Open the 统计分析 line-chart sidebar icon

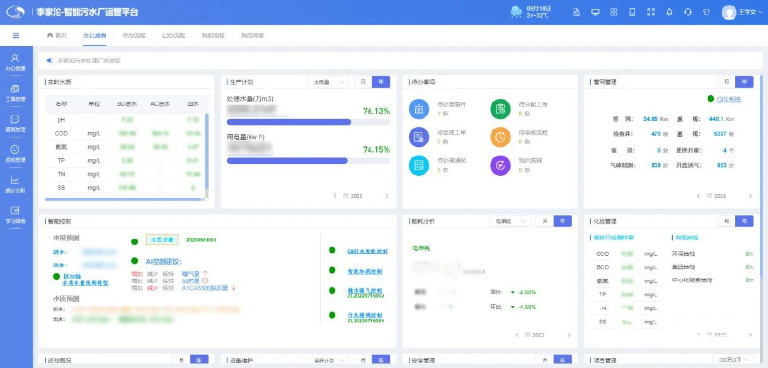click(15, 184)
